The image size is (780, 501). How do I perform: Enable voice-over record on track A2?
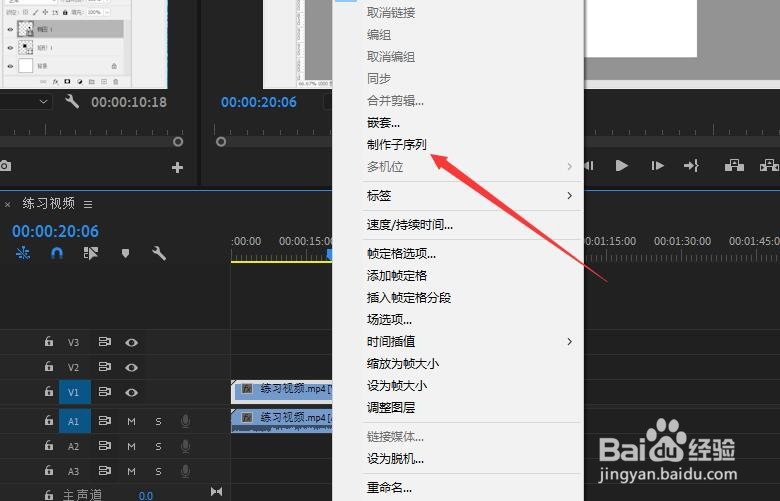click(x=185, y=446)
